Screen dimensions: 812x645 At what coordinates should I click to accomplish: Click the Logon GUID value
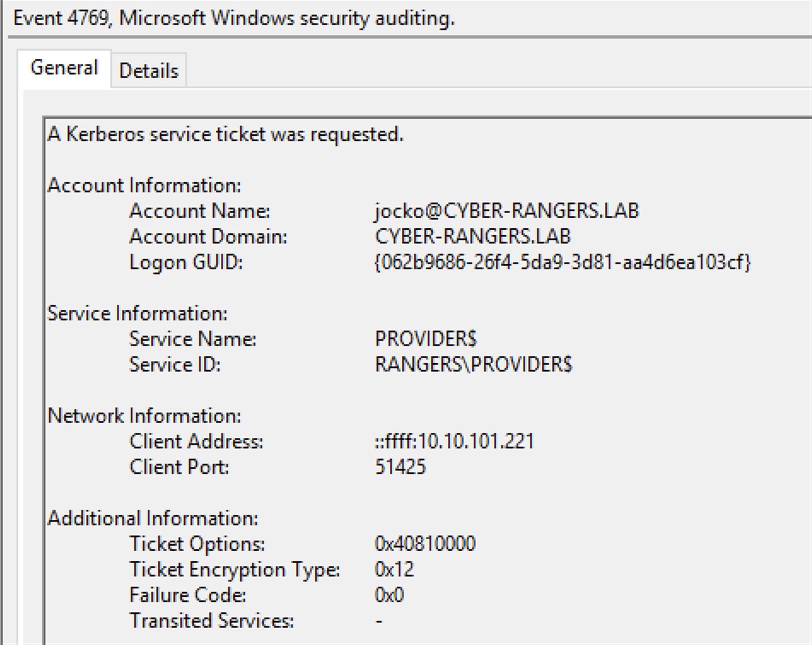[x=562, y=262]
